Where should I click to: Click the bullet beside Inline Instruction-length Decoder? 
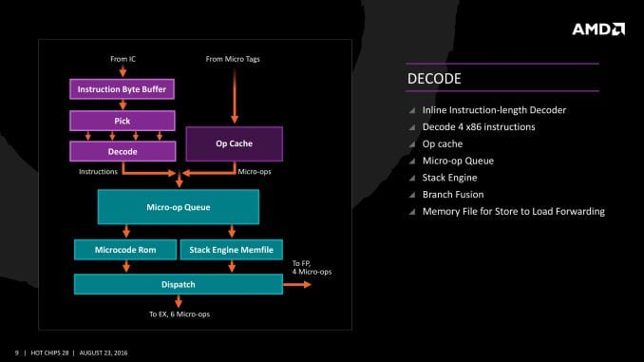point(412,110)
